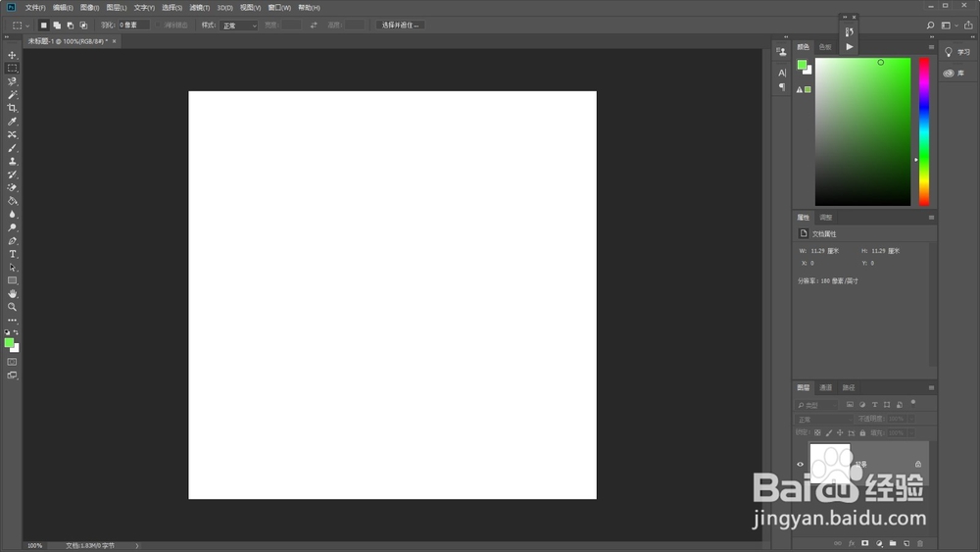Open the 样式 style dropdown

[238, 25]
